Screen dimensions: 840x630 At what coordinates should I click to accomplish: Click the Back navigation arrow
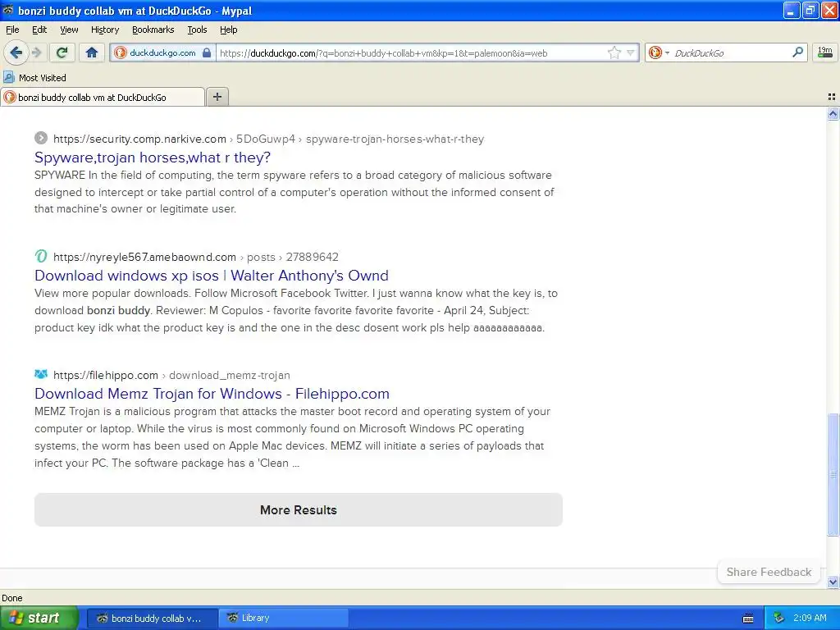tap(16, 52)
